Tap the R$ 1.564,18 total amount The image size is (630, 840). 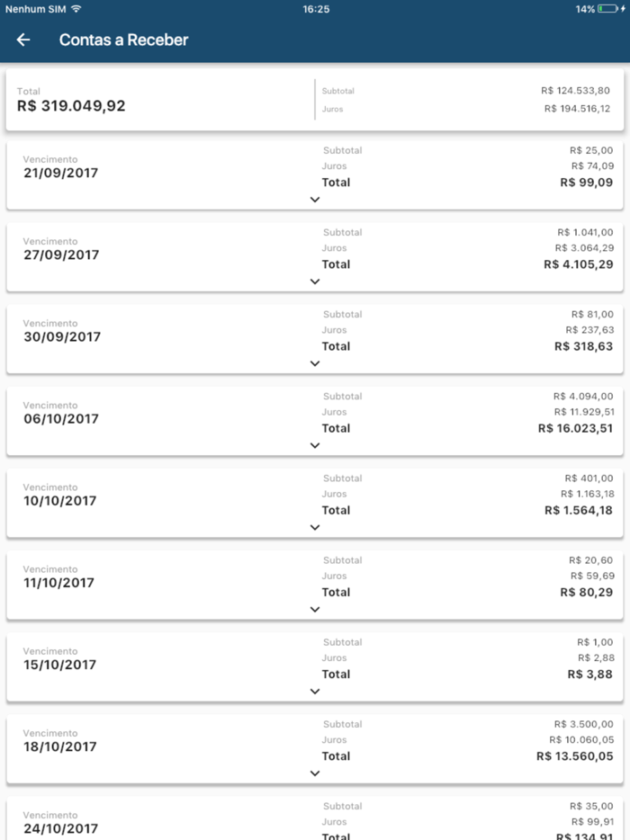(579, 511)
